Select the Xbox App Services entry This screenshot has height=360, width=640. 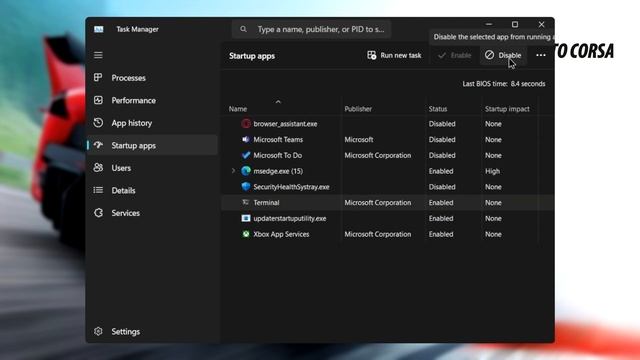coord(281,234)
